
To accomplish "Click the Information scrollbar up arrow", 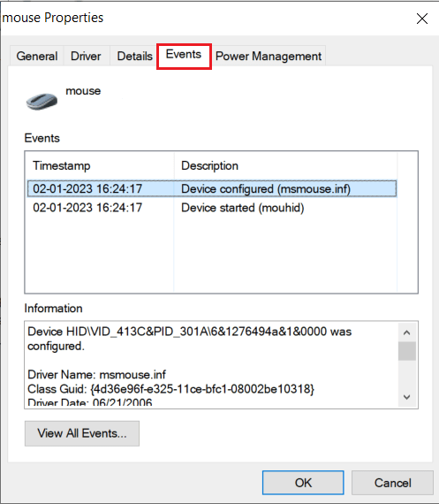I will tap(407, 332).
